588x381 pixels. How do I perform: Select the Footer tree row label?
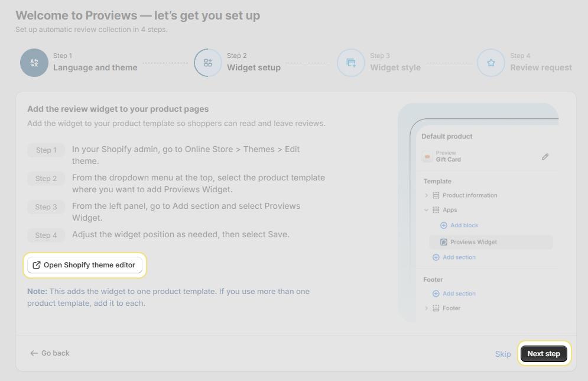click(451, 308)
